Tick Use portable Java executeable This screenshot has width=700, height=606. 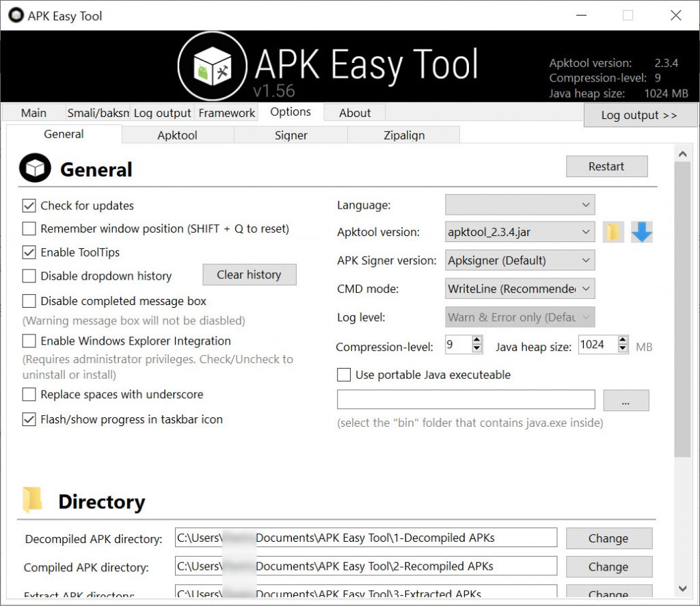[344, 375]
